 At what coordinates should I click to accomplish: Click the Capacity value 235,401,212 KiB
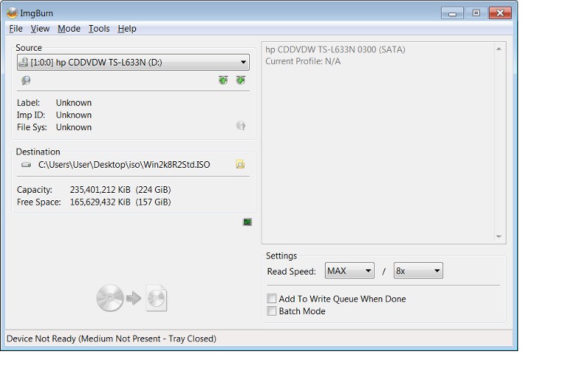pyautogui.click(x=100, y=190)
